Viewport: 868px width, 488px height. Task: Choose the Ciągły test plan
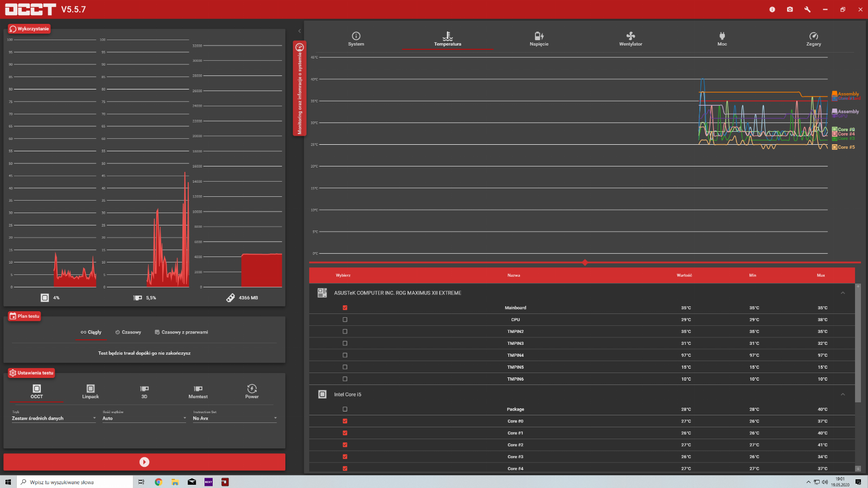(91, 332)
